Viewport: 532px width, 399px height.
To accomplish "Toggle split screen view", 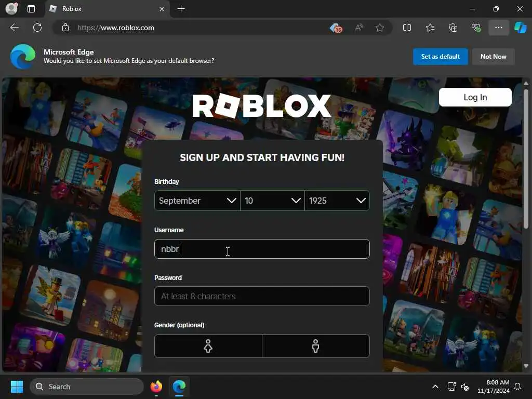I will click(407, 28).
